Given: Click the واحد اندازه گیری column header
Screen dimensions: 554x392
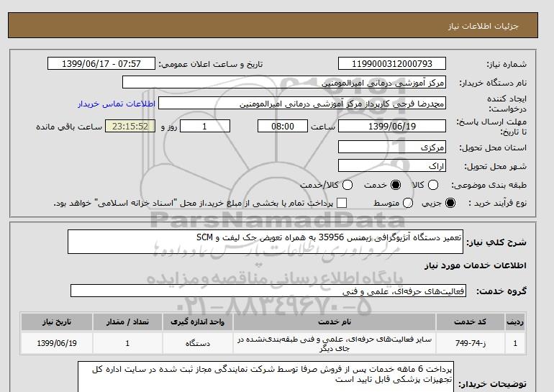Looking at the screenshot, I should click(x=198, y=322).
